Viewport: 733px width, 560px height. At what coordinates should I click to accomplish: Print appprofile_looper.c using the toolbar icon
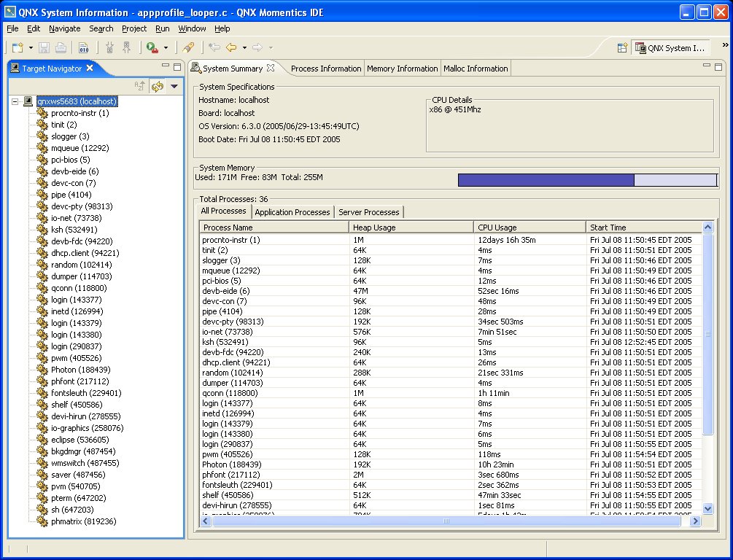61,47
